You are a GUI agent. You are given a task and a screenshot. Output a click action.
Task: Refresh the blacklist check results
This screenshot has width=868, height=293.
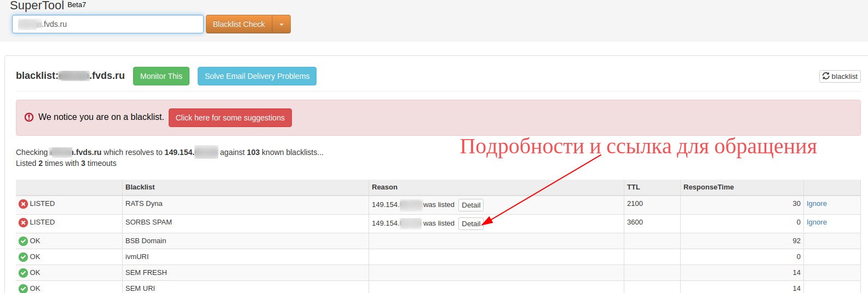tap(840, 76)
